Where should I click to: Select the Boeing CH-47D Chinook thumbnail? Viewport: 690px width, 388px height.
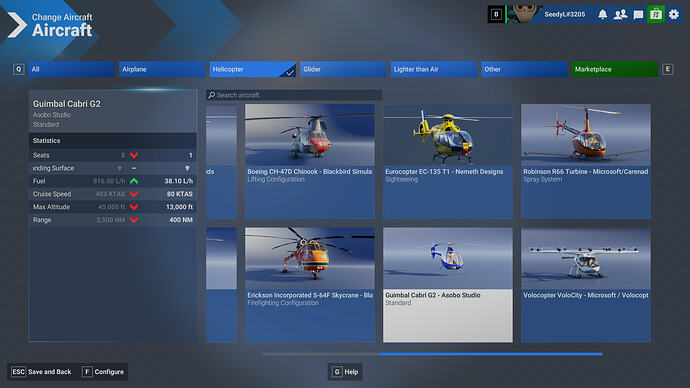pos(310,135)
